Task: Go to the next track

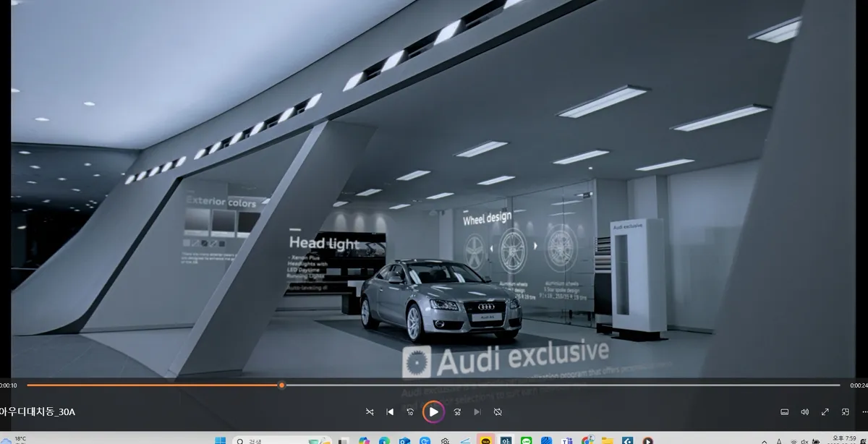Action: tap(477, 411)
